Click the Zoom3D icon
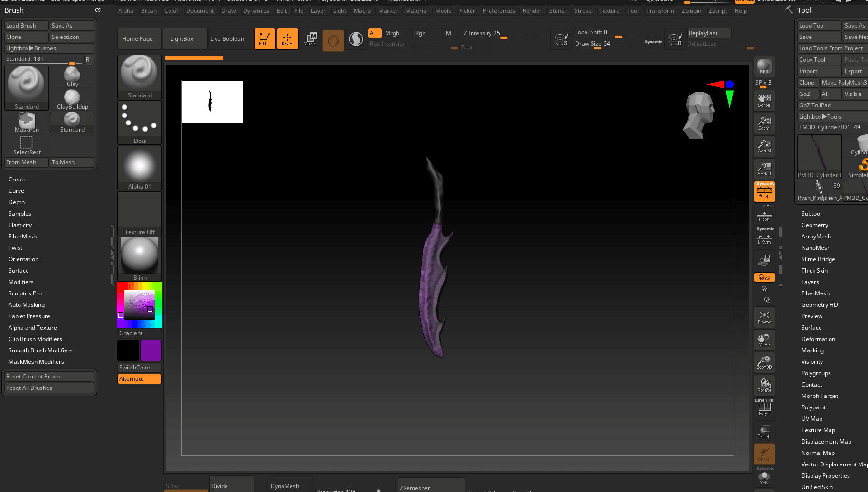 coord(764,363)
